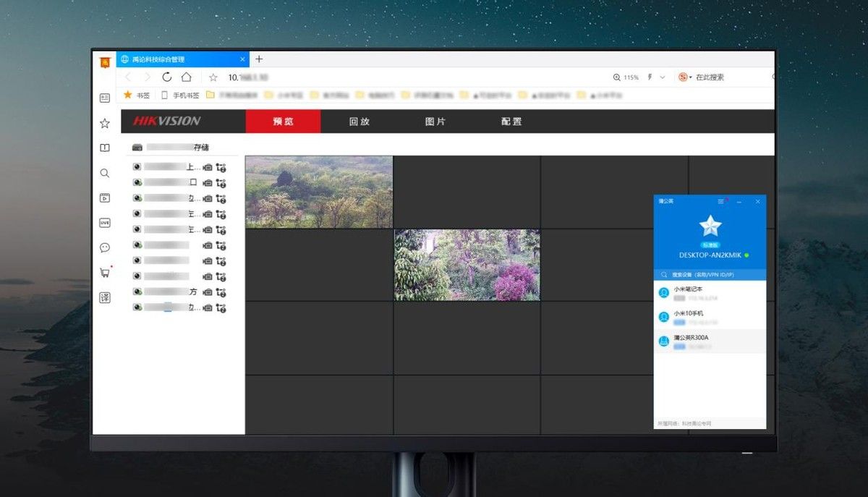868x497 pixels.
Task: Open the Sogou search engine dropdown
Action: point(684,77)
